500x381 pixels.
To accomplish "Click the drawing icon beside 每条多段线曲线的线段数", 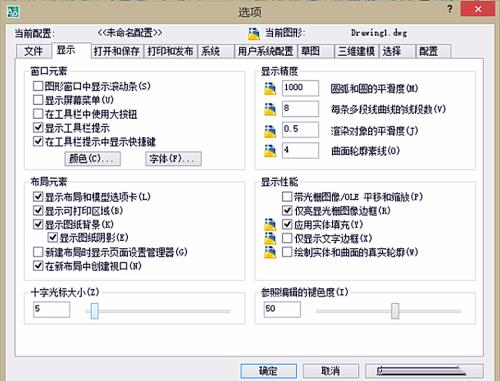I will coord(270,109).
